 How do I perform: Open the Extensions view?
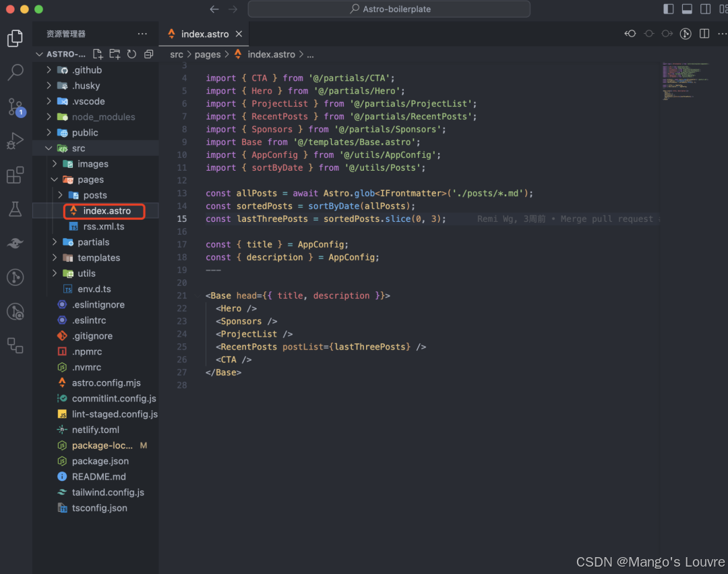point(15,175)
